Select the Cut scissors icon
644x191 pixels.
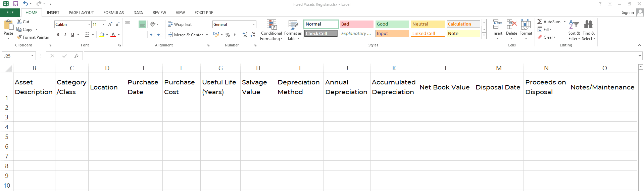tap(19, 22)
